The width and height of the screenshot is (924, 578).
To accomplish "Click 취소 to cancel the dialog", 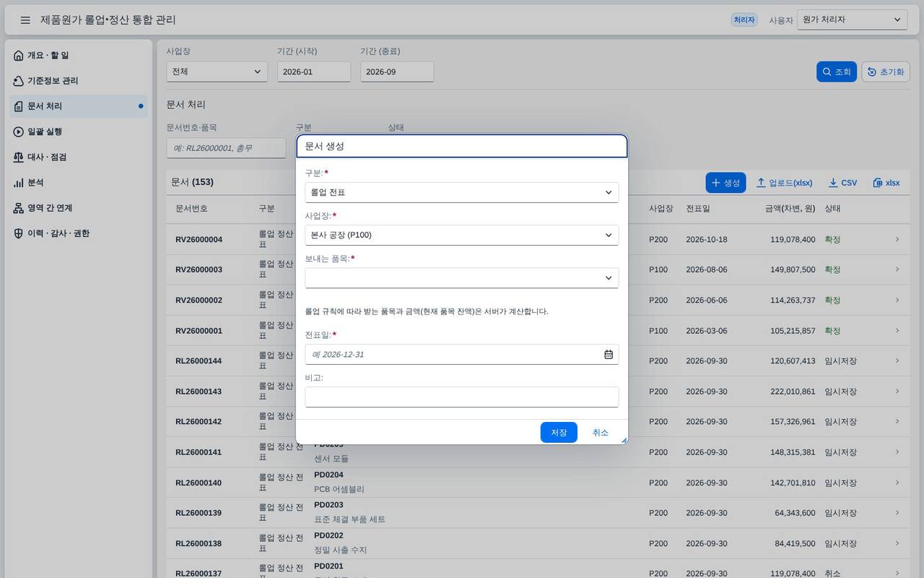I will coord(601,432).
